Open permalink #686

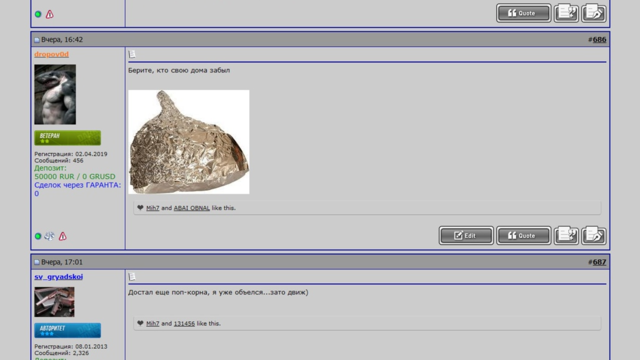[x=599, y=40]
